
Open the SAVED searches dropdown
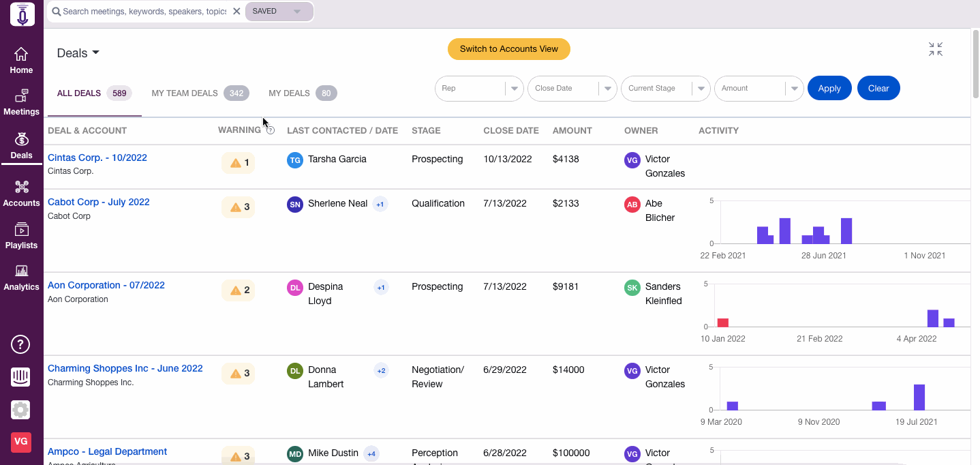tap(279, 12)
